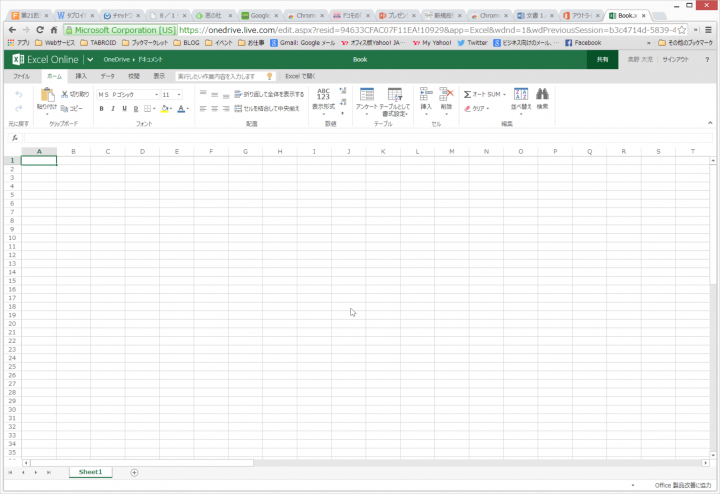Screen dimensions: 720x494
Task: Click merge and center cells button
Action: click(267, 109)
